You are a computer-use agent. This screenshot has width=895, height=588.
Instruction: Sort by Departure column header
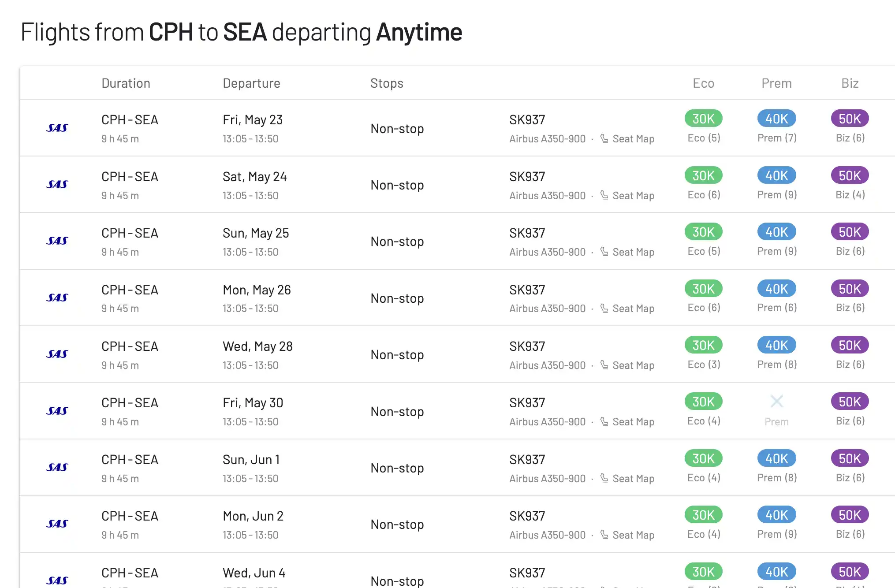[252, 83]
